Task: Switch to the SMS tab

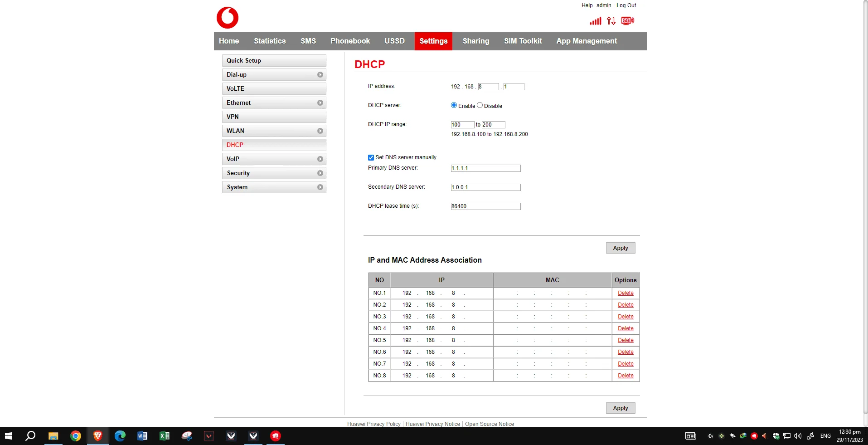Action: coord(308,41)
